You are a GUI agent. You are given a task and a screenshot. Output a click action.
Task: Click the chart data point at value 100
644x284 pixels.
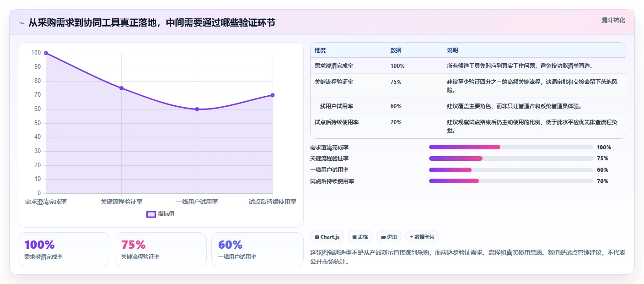click(46, 53)
